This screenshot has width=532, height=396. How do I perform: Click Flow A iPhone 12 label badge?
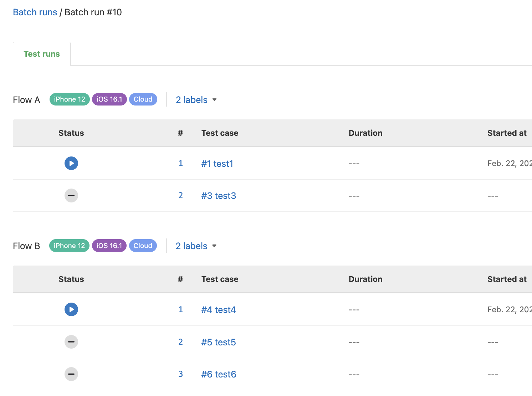pyautogui.click(x=70, y=99)
